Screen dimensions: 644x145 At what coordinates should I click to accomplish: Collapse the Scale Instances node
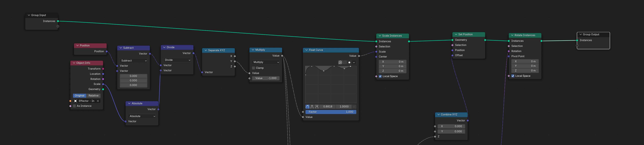[x=380, y=36]
